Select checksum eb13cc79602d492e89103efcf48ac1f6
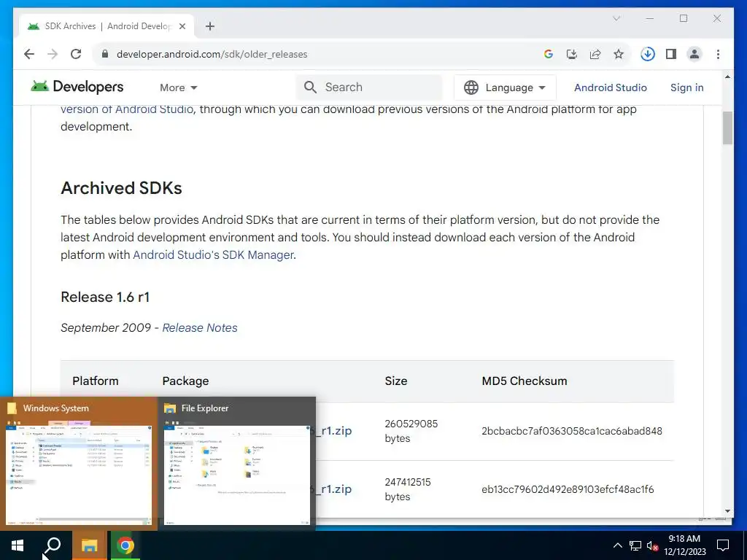Image resolution: width=747 pixels, height=560 pixels. coord(568,489)
